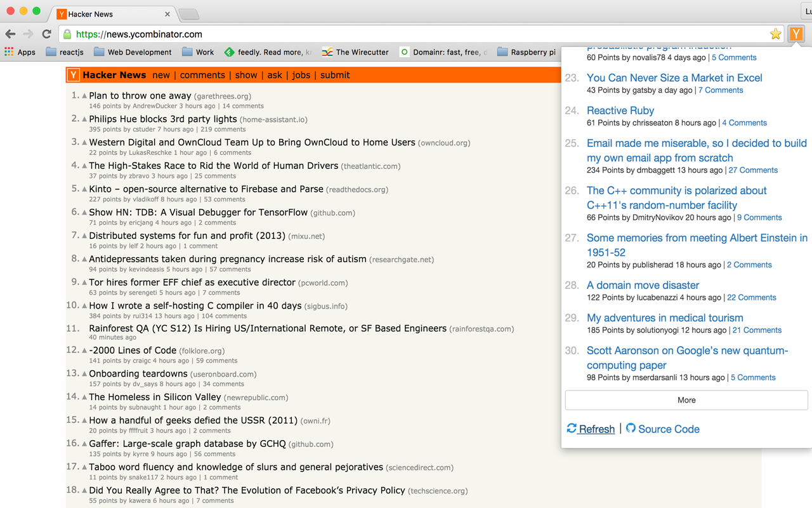This screenshot has height=508, width=812.
Task: Open The Wirecutter bookmark
Action: click(355, 52)
